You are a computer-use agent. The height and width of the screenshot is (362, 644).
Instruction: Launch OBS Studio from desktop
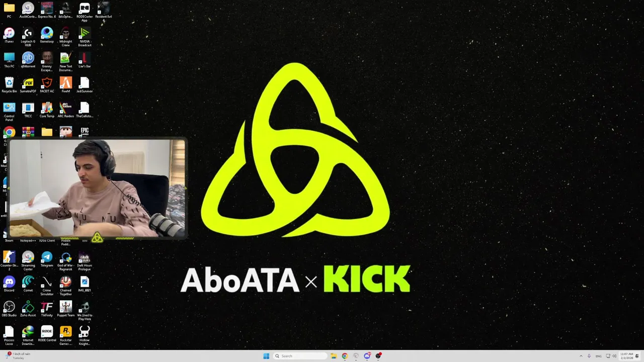[9, 309]
